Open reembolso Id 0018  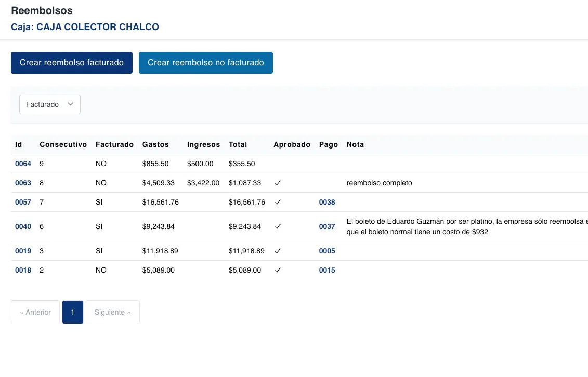click(x=23, y=270)
